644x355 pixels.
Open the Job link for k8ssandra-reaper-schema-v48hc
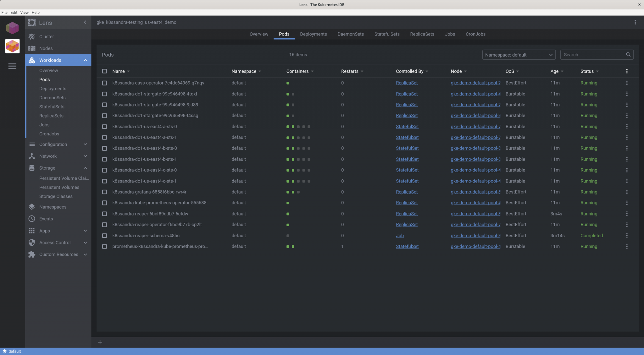coord(400,236)
